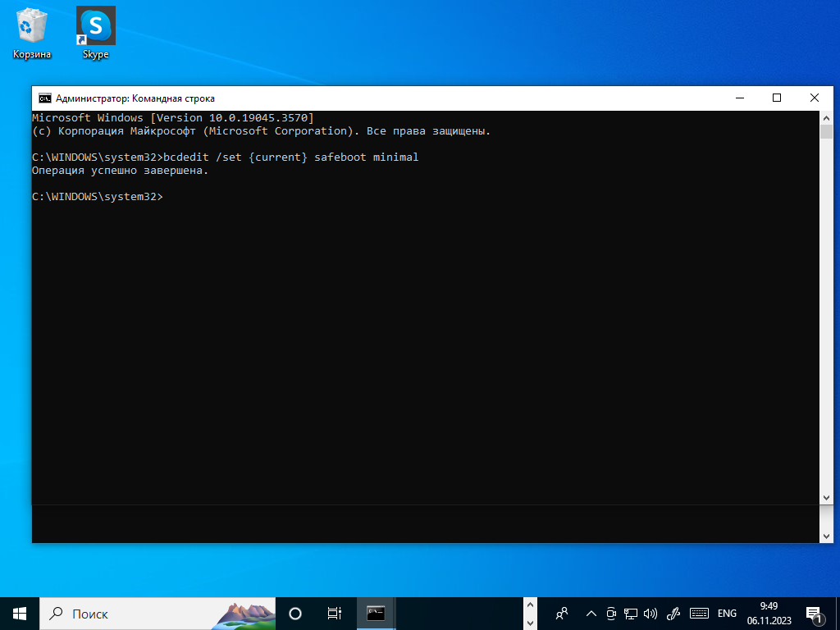The height and width of the screenshot is (630, 840).
Task: Select the Корзина recycle bin desktop icon
Action: pyautogui.click(x=32, y=33)
